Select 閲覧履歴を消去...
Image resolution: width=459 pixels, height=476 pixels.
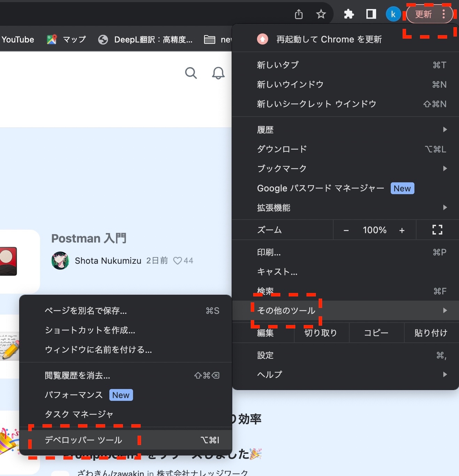pyautogui.click(x=125, y=375)
